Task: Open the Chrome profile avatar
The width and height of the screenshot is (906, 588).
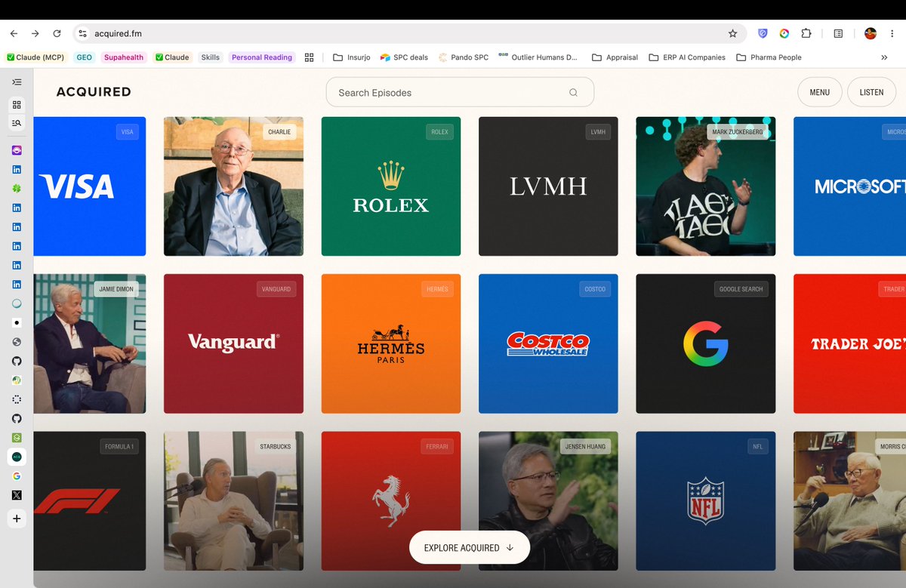Action: point(871,33)
